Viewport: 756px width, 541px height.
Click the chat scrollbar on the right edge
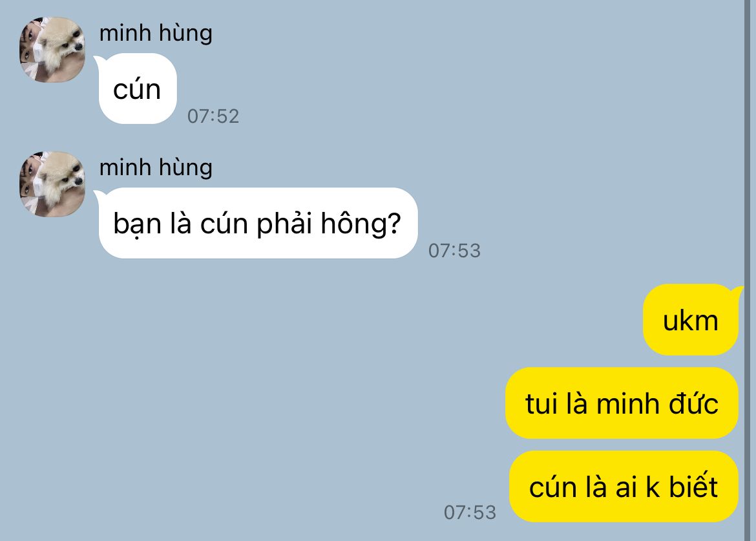point(750,270)
